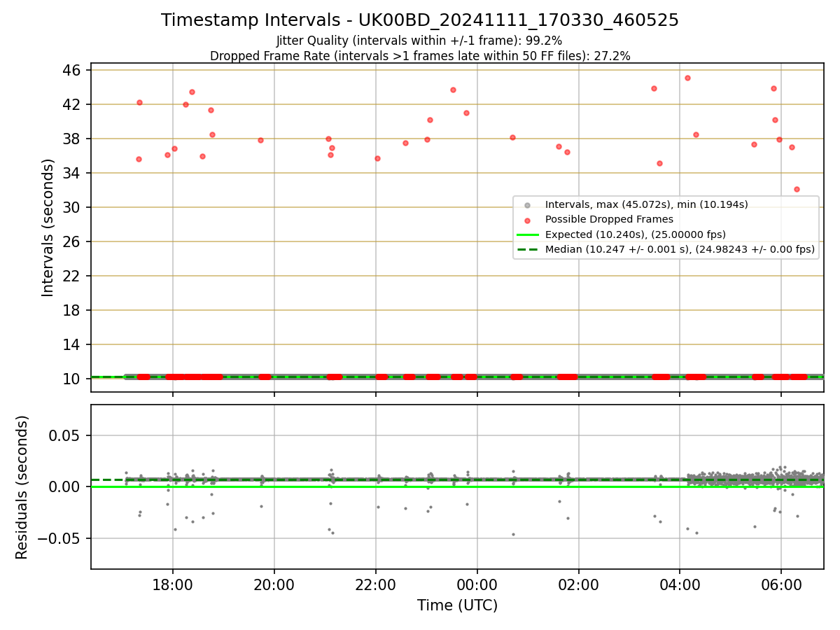The width and height of the screenshot is (840, 630).
Task: Click the 06:00 time tick label
Action: (781, 584)
